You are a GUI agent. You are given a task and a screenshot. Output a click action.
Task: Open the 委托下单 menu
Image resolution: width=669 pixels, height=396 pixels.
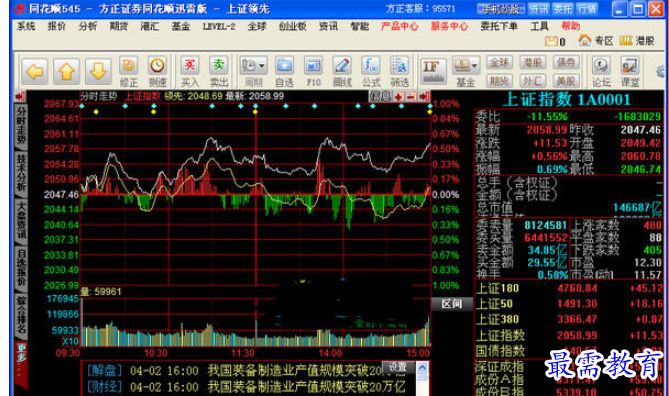[499, 26]
